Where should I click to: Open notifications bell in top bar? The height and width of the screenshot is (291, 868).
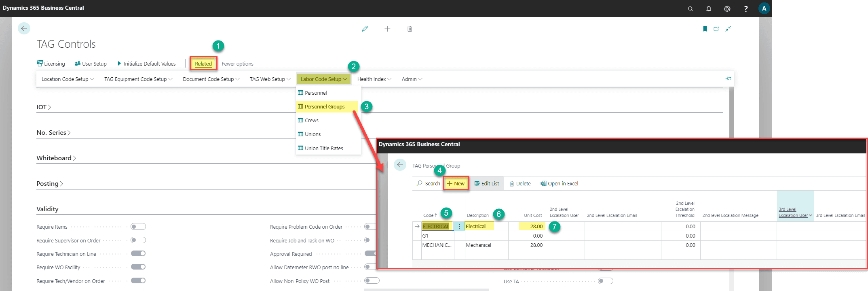coord(709,8)
